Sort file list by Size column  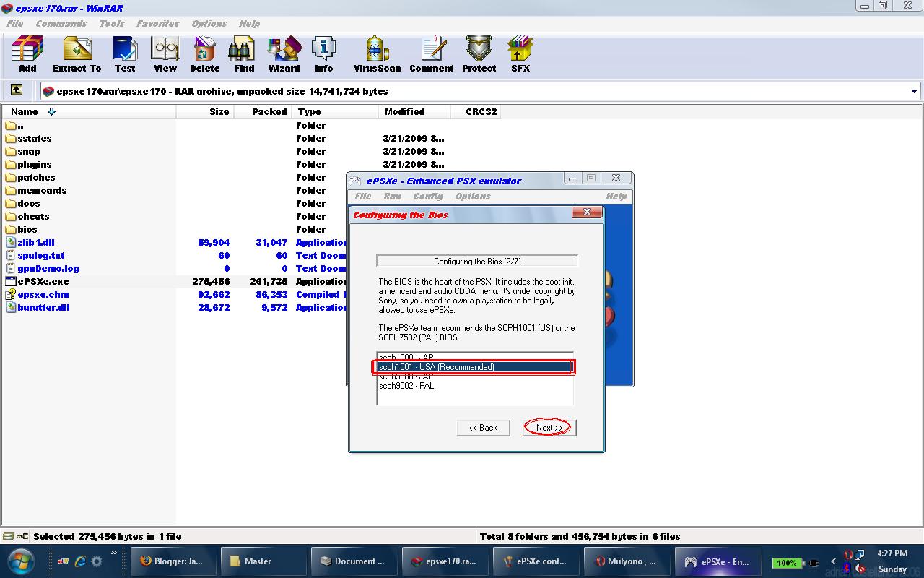pyautogui.click(x=204, y=111)
